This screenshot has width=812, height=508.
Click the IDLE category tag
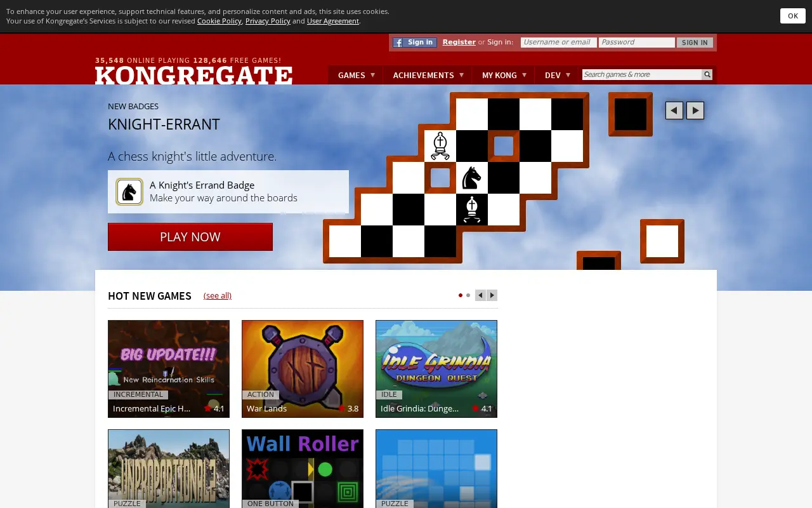click(389, 395)
